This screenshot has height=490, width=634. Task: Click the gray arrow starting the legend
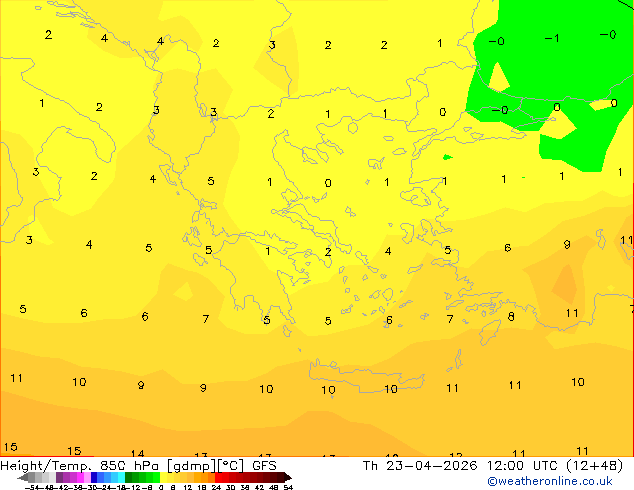[x=23, y=478]
